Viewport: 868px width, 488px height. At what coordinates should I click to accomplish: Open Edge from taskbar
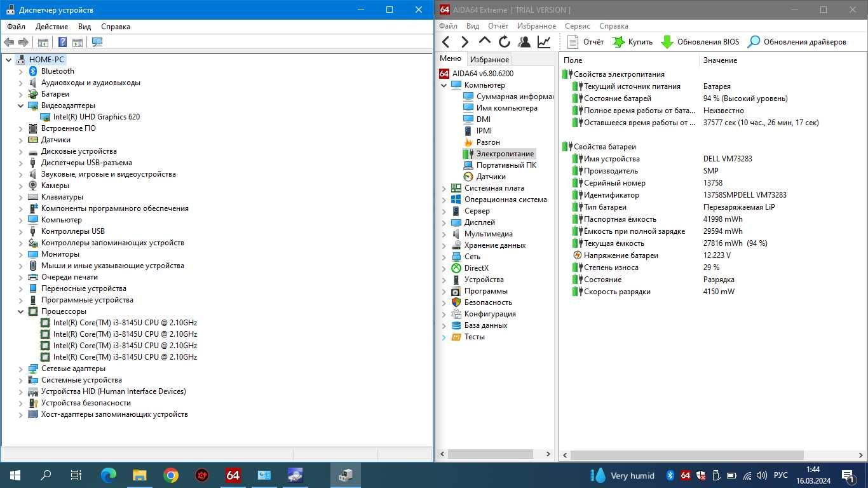click(109, 475)
